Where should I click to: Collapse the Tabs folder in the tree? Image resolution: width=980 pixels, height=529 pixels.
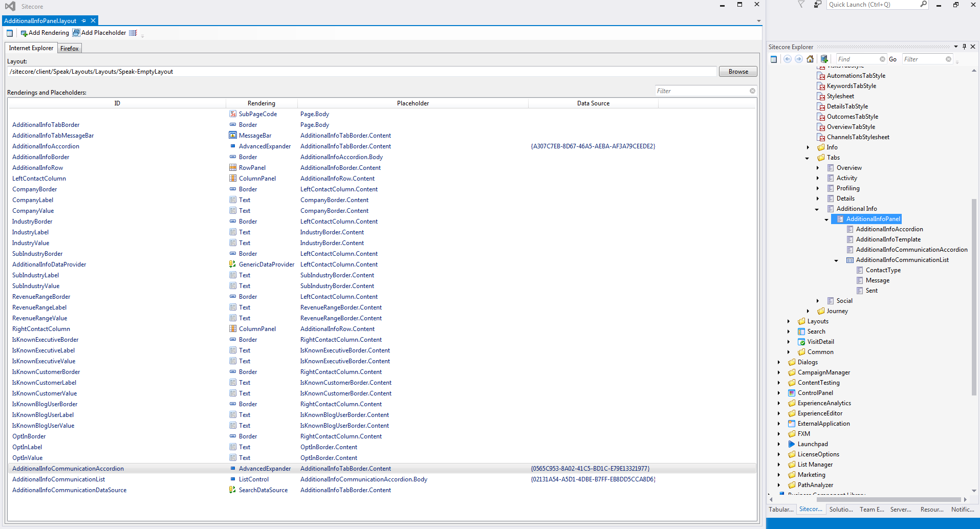click(808, 158)
